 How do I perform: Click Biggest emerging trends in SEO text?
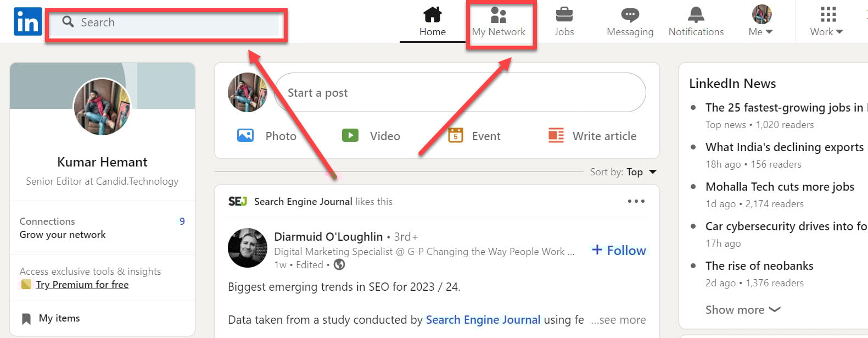click(344, 287)
